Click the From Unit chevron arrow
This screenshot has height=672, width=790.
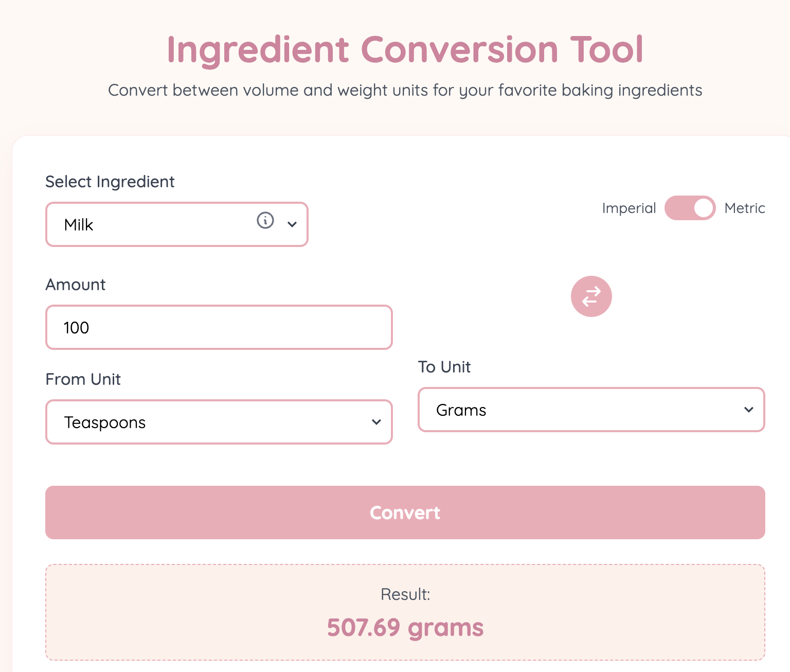(376, 422)
